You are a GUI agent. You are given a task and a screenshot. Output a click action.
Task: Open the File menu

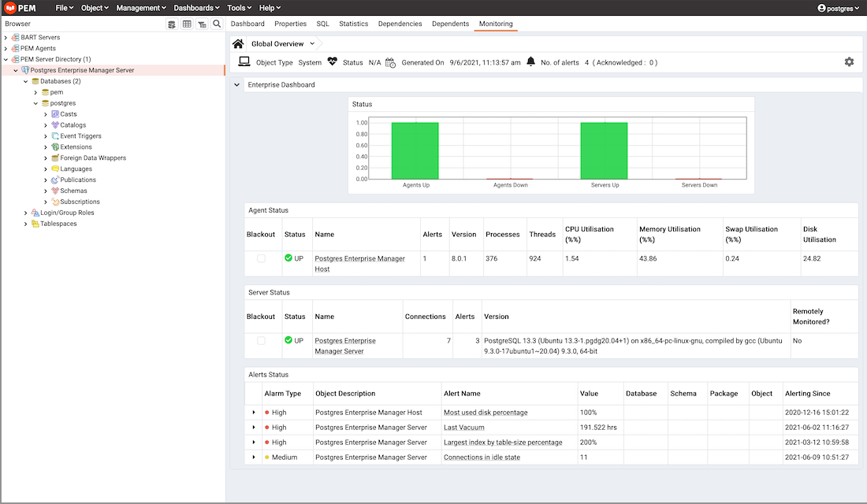coord(64,8)
